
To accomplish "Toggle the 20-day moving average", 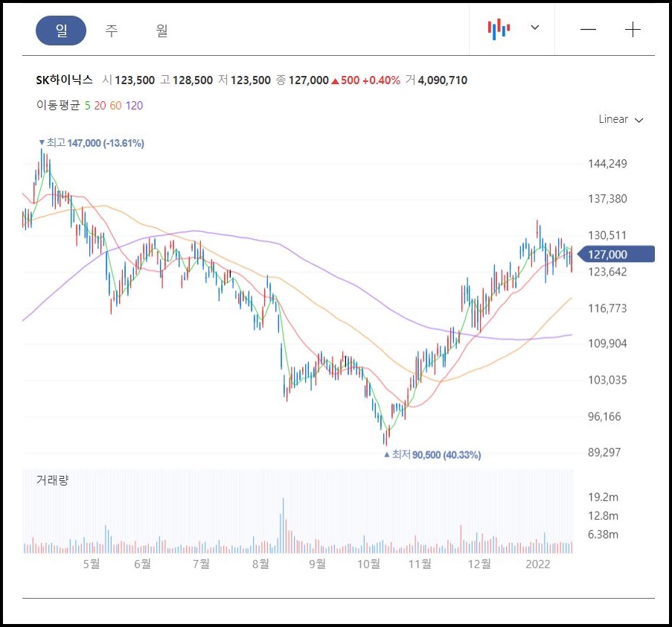I will [100, 106].
